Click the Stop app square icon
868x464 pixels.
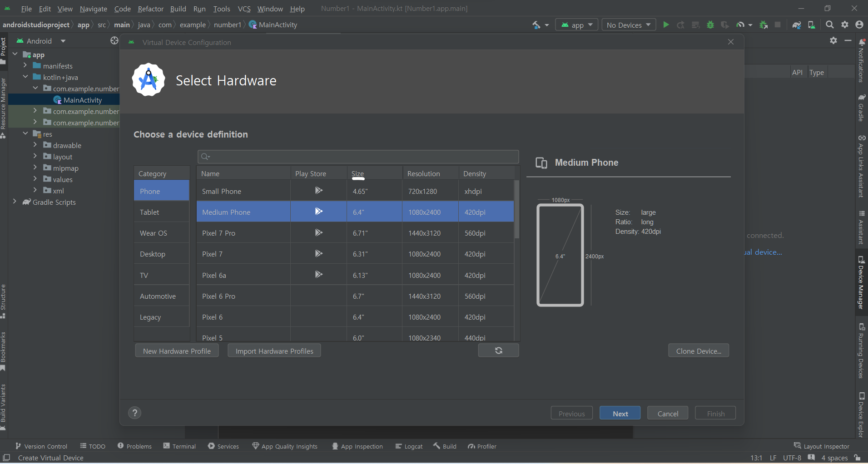[x=778, y=25]
